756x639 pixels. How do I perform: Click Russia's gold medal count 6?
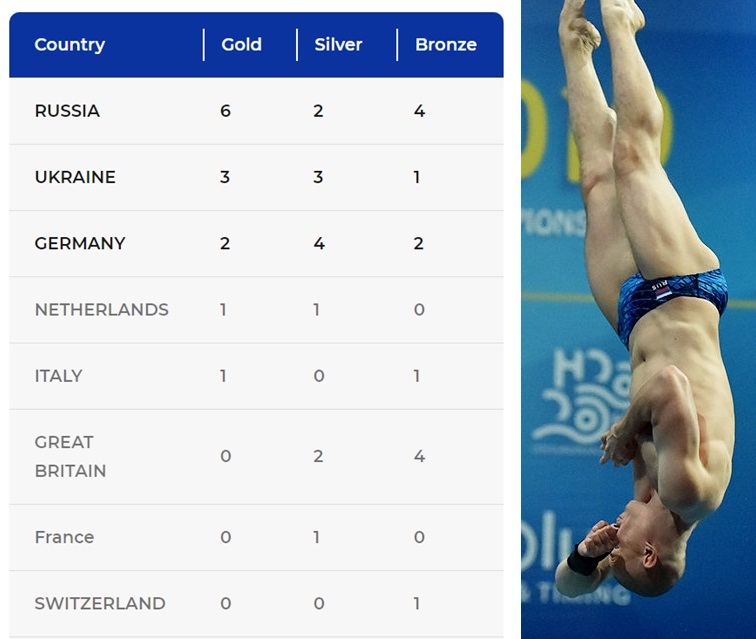(225, 111)
